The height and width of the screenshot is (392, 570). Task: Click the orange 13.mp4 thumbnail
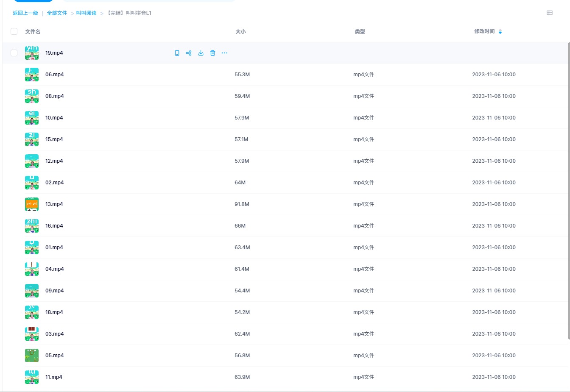(32, 204)
